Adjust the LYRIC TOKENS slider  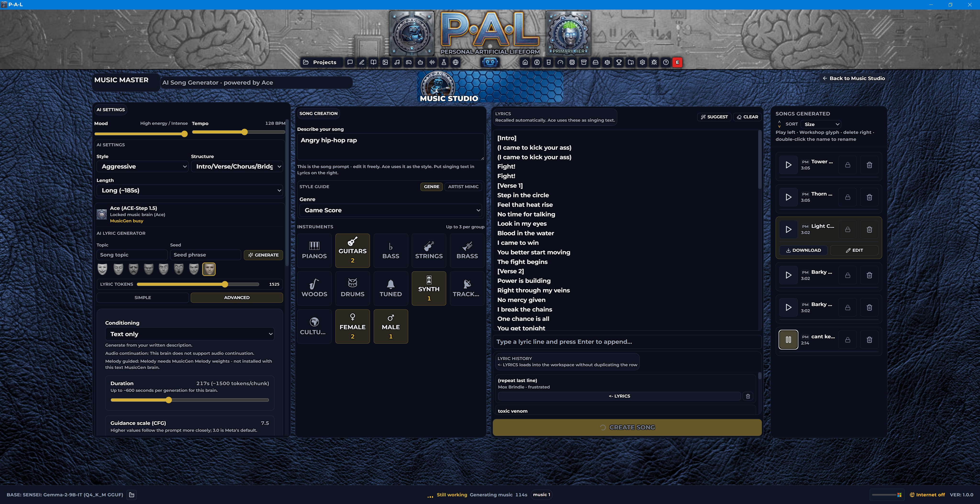pos(198,284)
